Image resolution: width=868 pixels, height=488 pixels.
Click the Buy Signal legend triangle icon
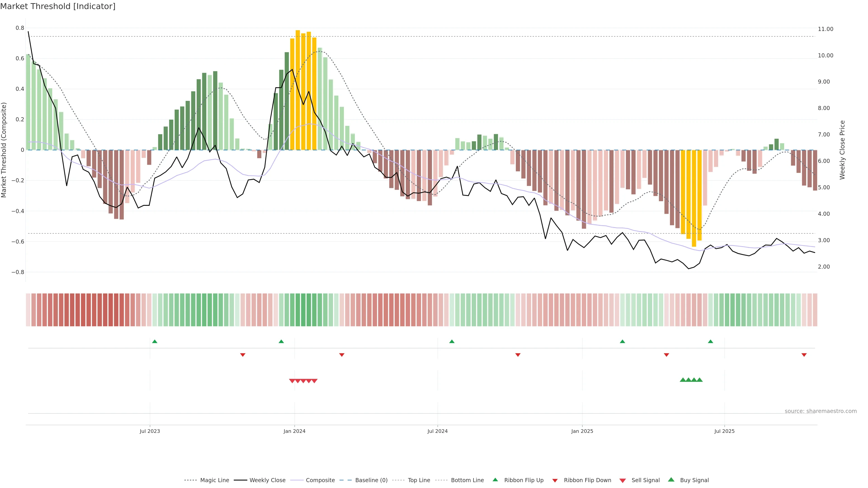671,480
